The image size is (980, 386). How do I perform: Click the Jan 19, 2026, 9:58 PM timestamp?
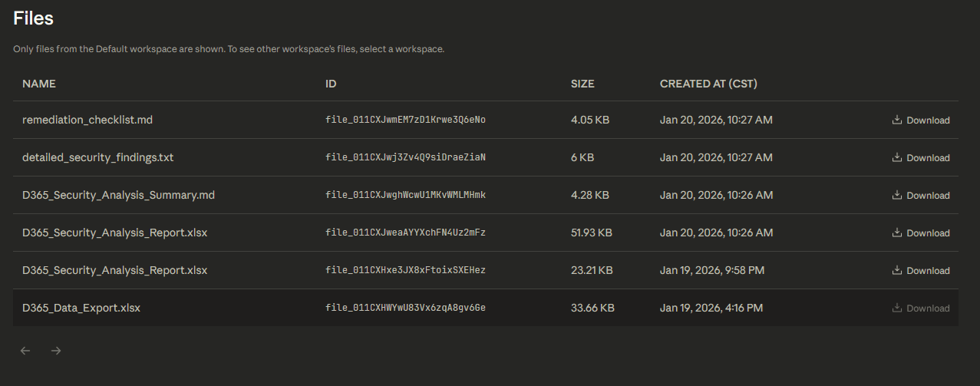[711, 271]
